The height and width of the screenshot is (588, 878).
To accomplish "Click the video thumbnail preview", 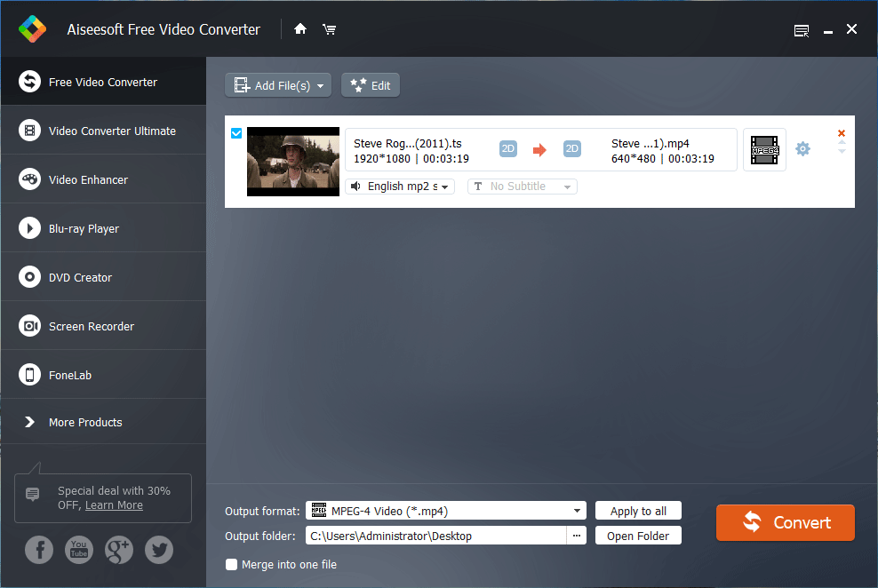I will tap(293, 162).
